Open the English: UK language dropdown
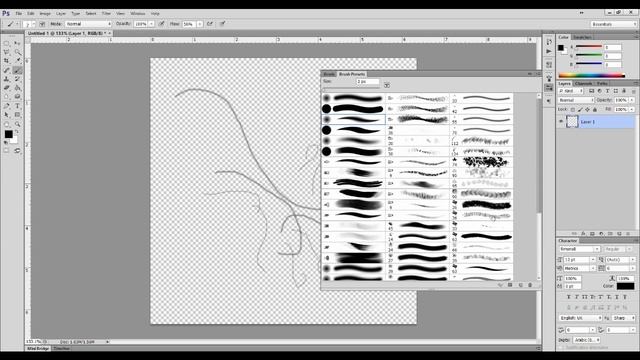 580,318
